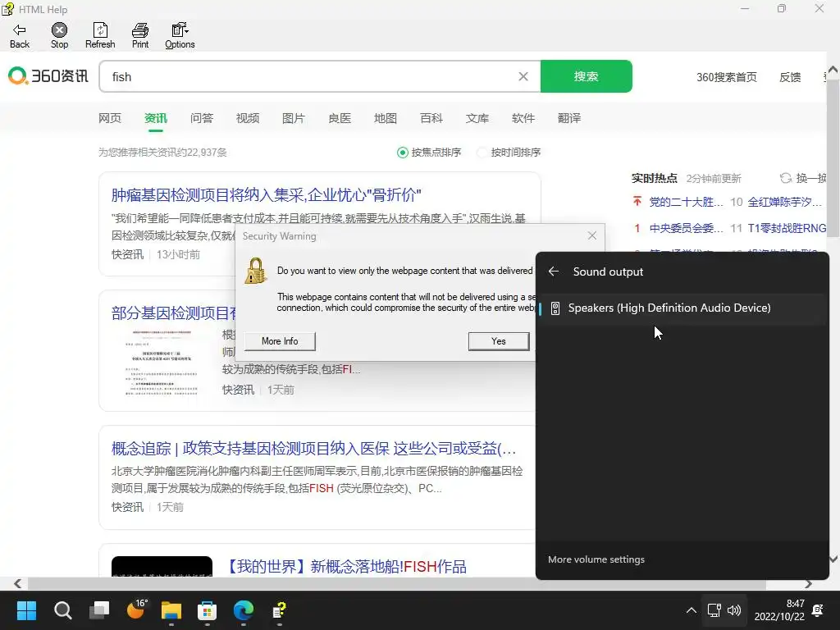Click the Back toolbar icon
The height and width of the screenshot is (630, 840).
(x=20, y=36)
